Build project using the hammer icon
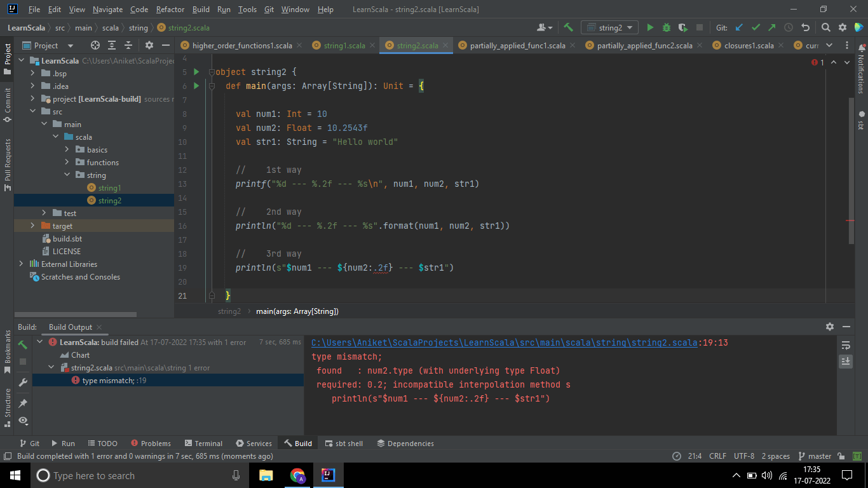 [569, 27]
